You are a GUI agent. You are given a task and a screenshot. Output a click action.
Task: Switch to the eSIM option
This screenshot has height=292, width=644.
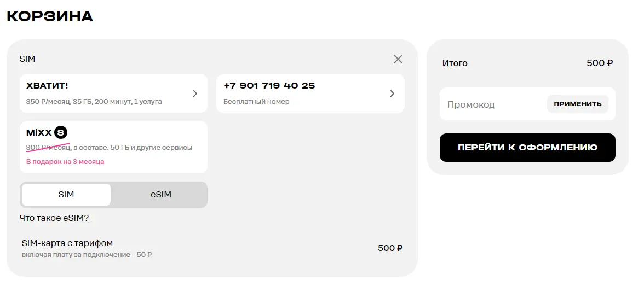pyautogui.click(x=160, y=195)
